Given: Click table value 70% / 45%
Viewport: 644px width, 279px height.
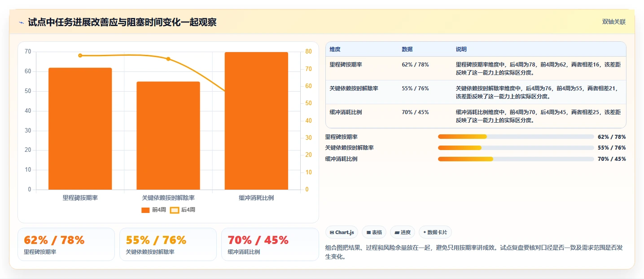Looking at the screenshot, I should [x=415, y=112].
